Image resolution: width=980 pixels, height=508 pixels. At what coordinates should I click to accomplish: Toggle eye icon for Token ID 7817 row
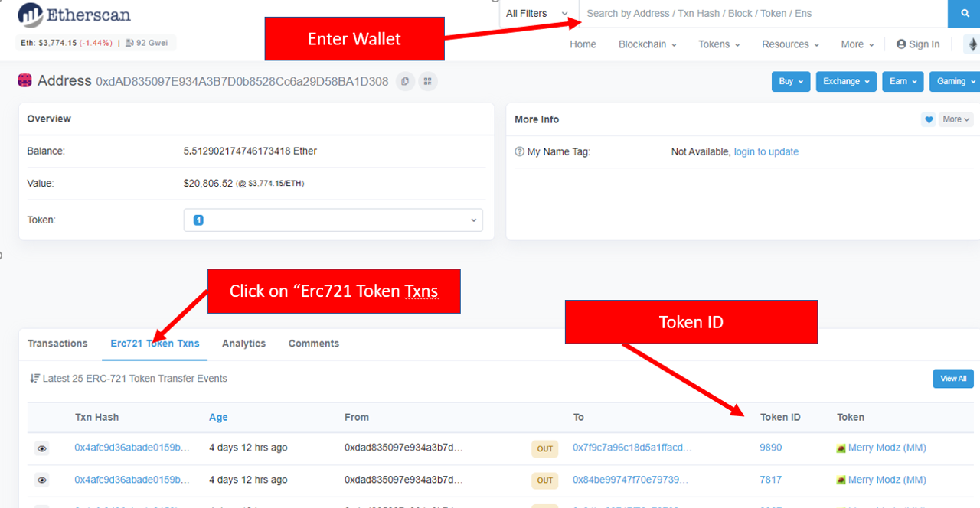[x=42, y=480]
